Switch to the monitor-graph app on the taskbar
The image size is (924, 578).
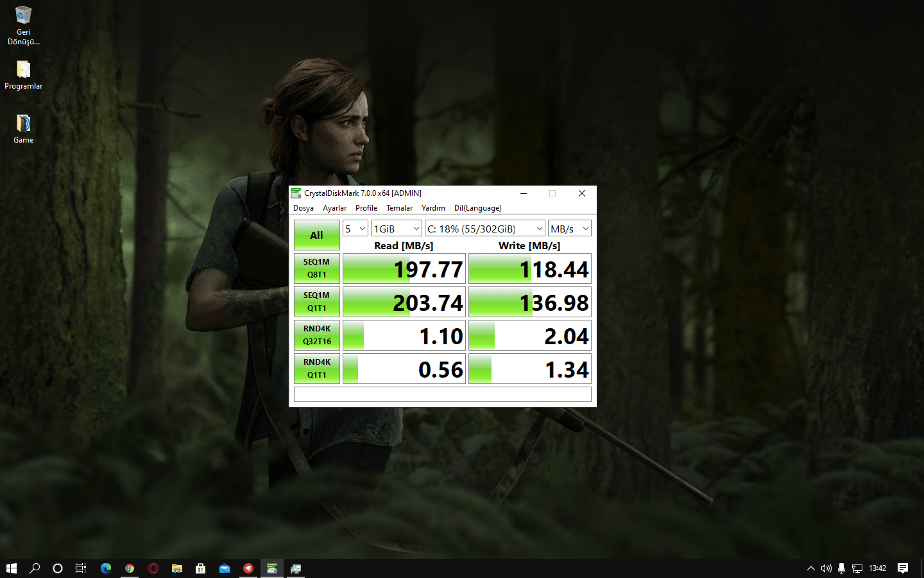coord(296,568)
